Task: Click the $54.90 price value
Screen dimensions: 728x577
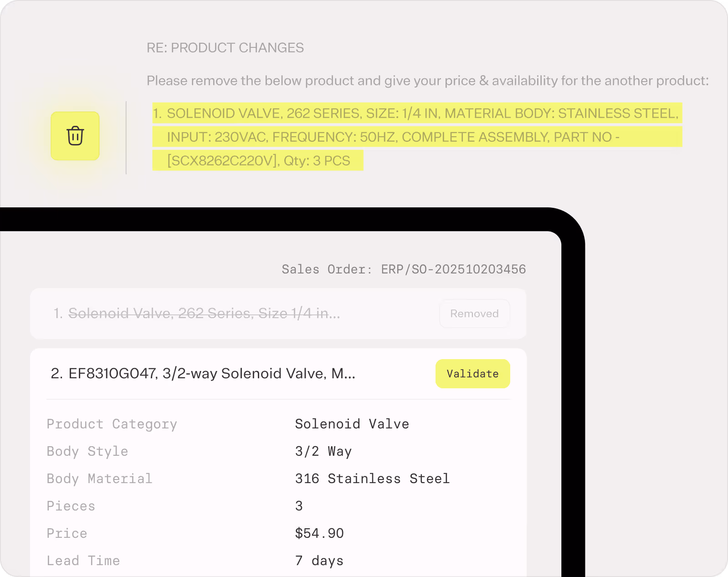Action: point(319,533)
